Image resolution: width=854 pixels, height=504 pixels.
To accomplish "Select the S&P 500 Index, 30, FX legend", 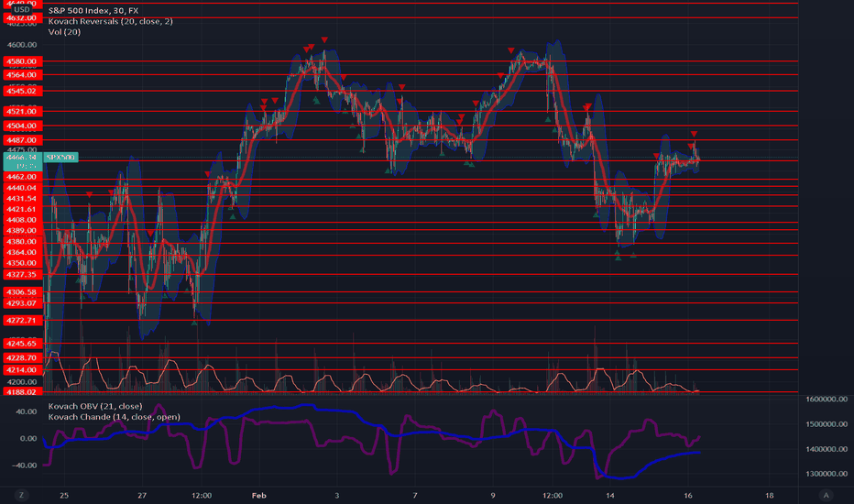I will pos(93,10).
